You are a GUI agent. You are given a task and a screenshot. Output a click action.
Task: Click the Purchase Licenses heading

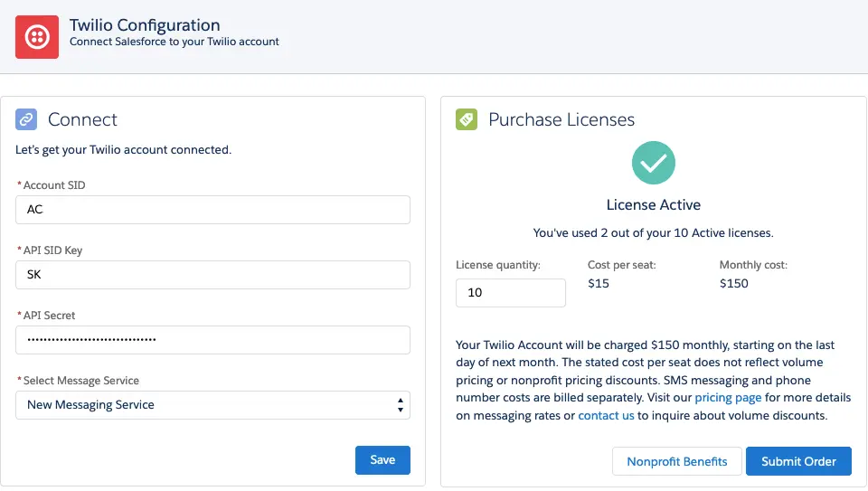coord(561,119)
